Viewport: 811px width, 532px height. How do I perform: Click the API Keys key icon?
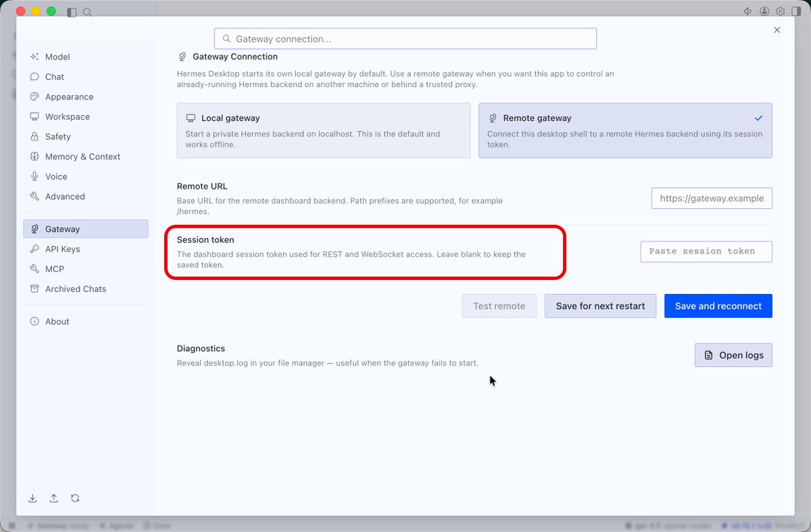point(34,249)
